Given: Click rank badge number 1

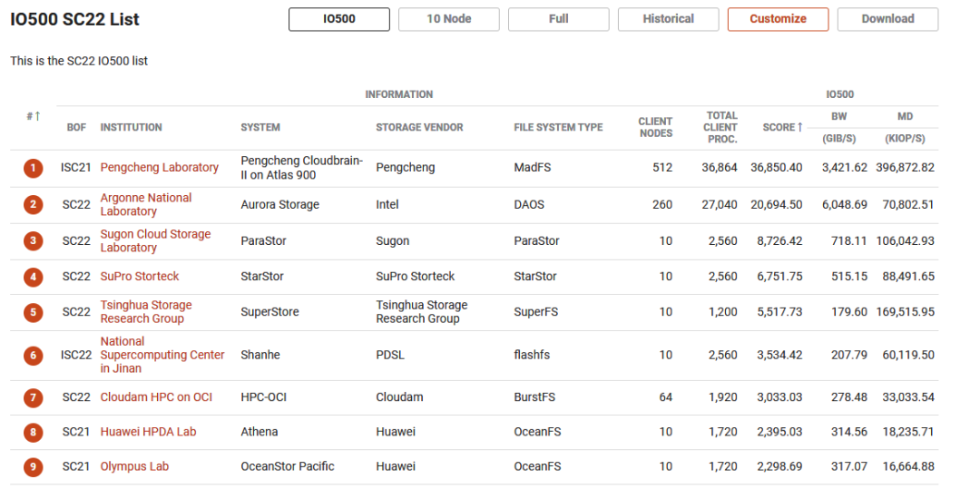Looking at the screenshot, I should [x=34, y=168].
